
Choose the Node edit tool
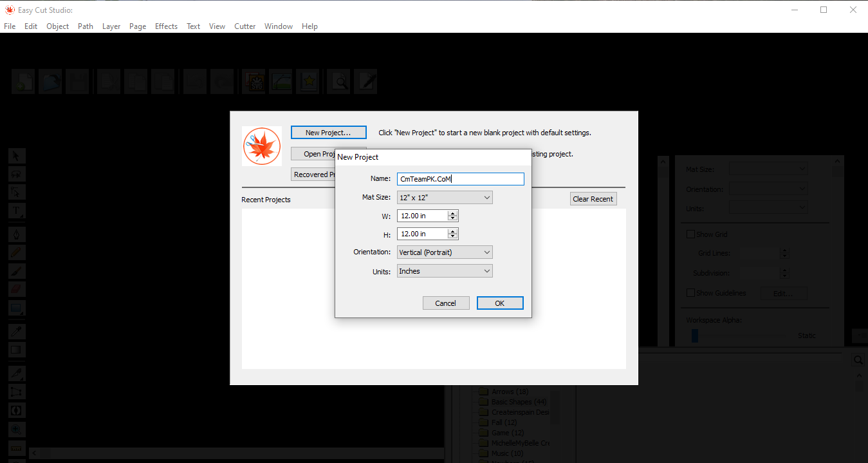coord(17,192)
